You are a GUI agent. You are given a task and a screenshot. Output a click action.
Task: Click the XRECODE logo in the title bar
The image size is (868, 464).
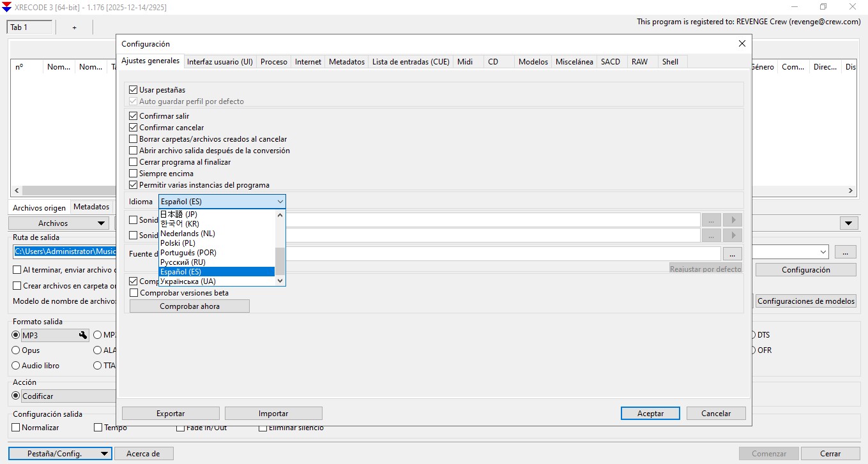point(8,6)
